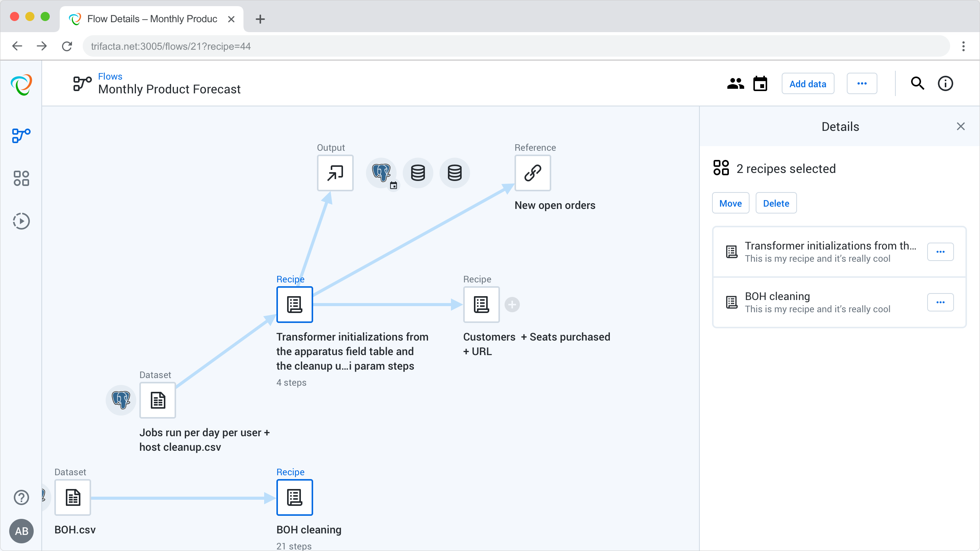Select the New open orders reference node
Viewport: 980px width, 551px height.
(x=532, y=173)
